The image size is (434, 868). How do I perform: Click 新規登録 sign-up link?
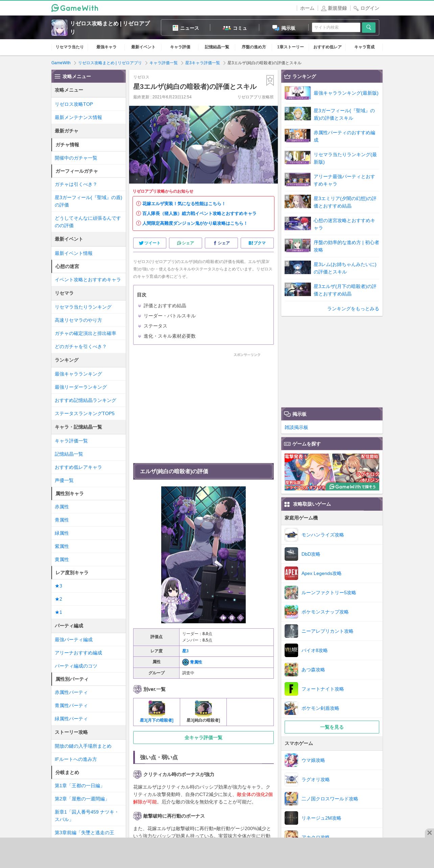point(334,8)
